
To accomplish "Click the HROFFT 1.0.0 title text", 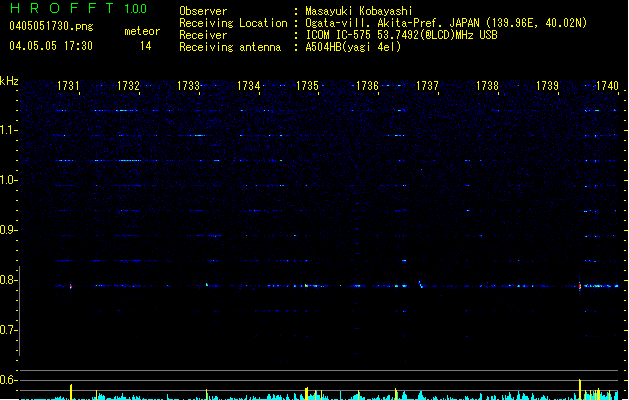I will pyautogui.click(x=79, y=8).
